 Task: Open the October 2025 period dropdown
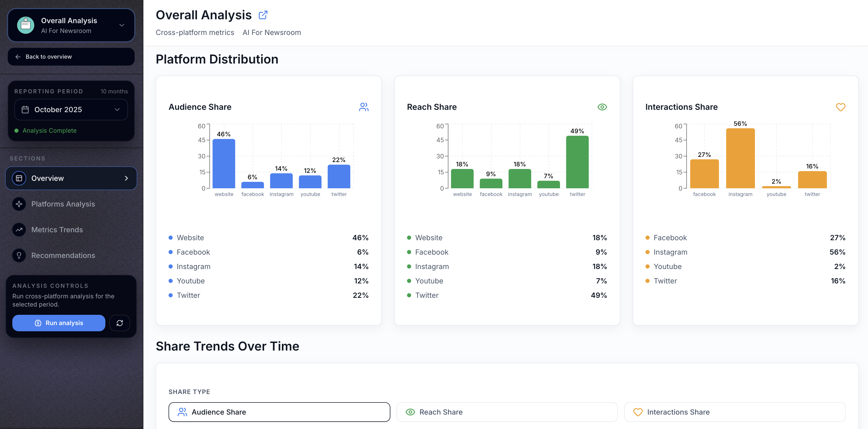(x=117, y=110)
